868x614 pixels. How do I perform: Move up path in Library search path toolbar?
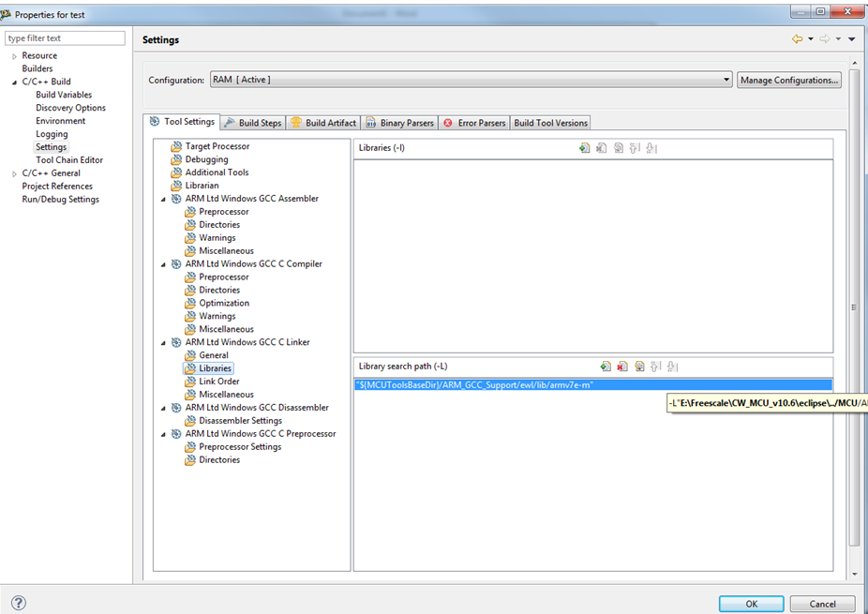tap(656, 367)
